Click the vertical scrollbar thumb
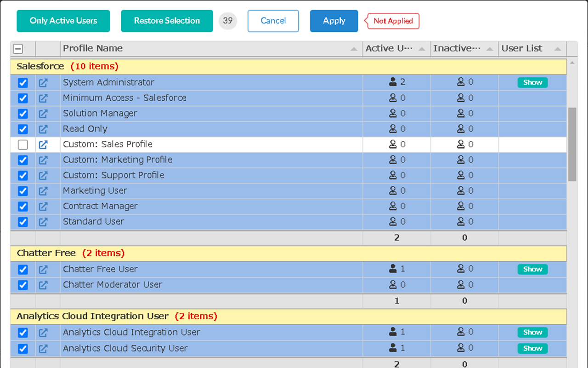This screenshot has height=368, width=588. click(572, 144)
